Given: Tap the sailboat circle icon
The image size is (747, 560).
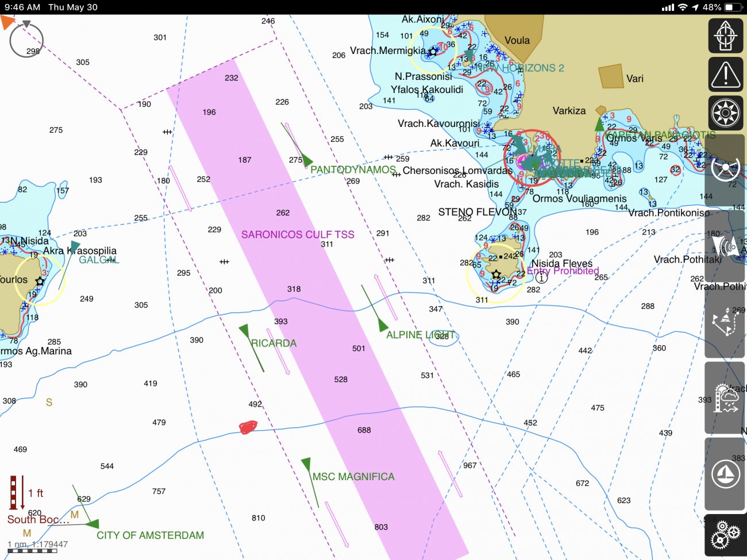Looking at the screenshot, I should [726, 474].
